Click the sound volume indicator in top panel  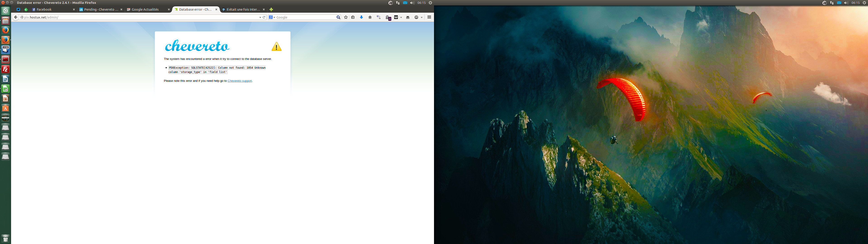412,3
